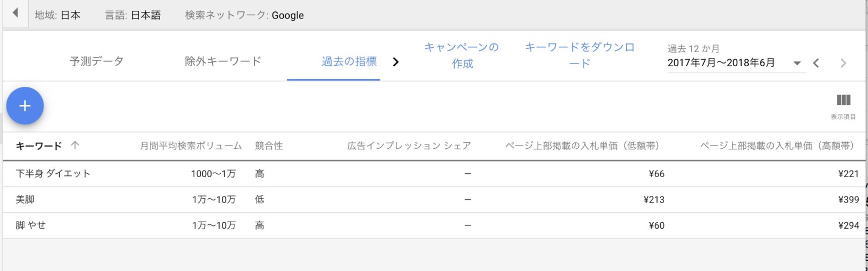This screenshot has height=271, width=868.
Task: Click the sort arrow next to キーワード
Action: [x=75, y=145]
